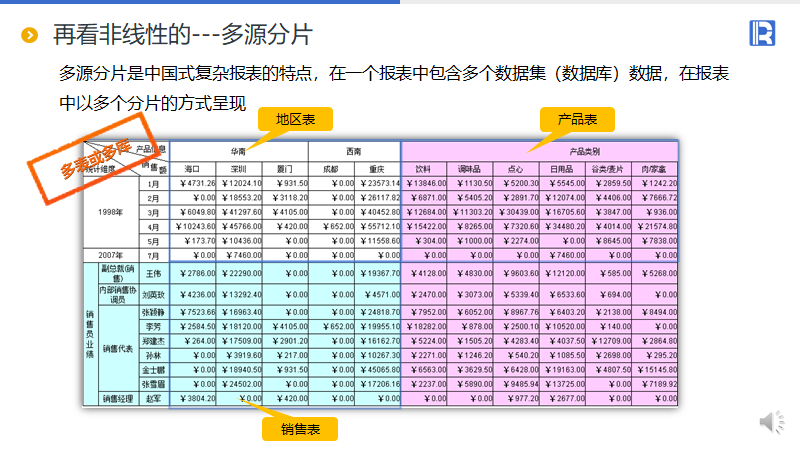Click the 产品表 callout label
Image resolution: width=800 pixels, height=450 pixels.
point(577,120)
